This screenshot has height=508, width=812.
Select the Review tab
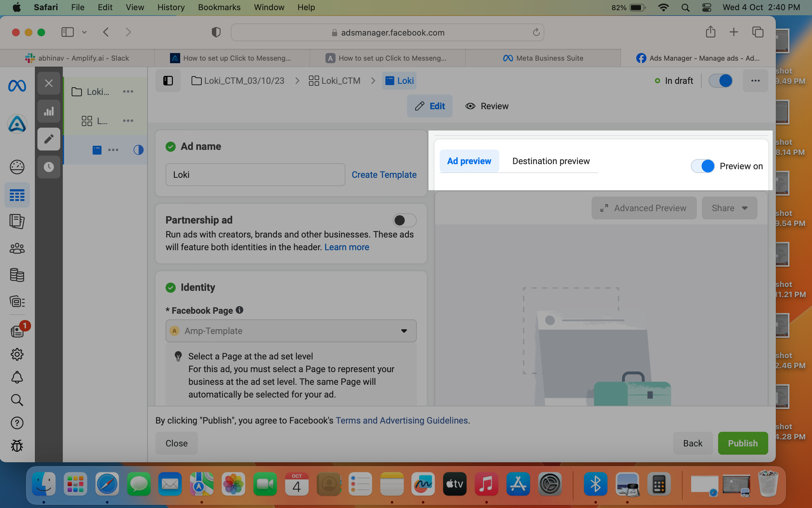[487, 106]
